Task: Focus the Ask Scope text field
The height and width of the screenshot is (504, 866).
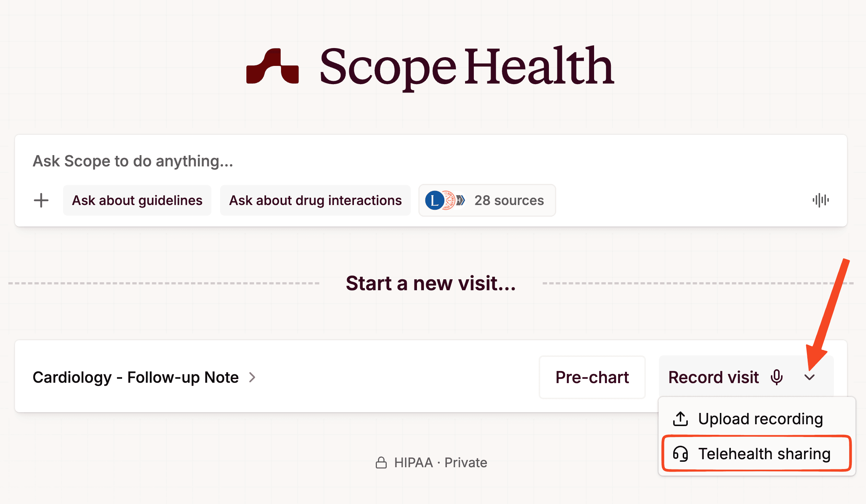Action: point(364,161)
